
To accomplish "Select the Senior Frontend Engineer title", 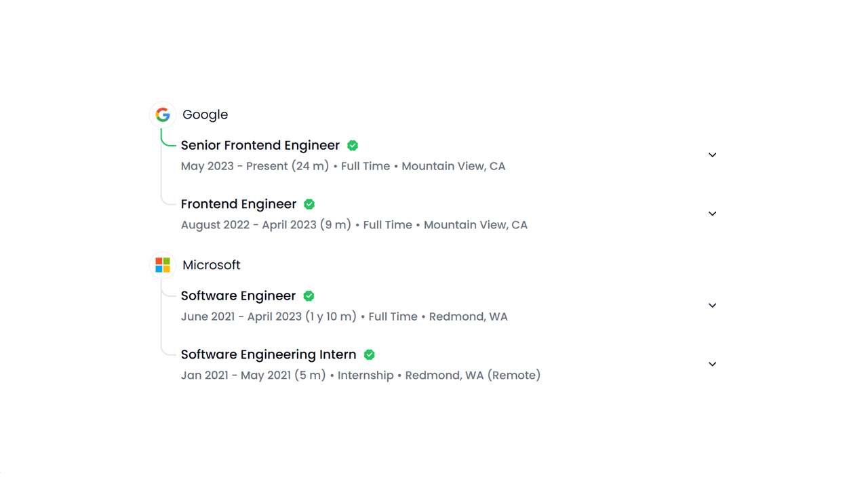I will (260, 145).
